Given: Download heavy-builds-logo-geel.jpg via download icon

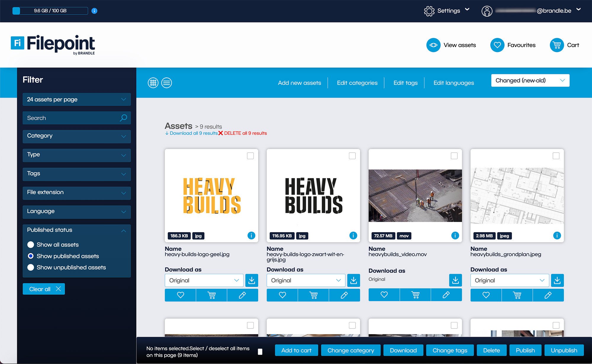Looking at the screenshot, I should pyautogui.click(x=252, y=280).
